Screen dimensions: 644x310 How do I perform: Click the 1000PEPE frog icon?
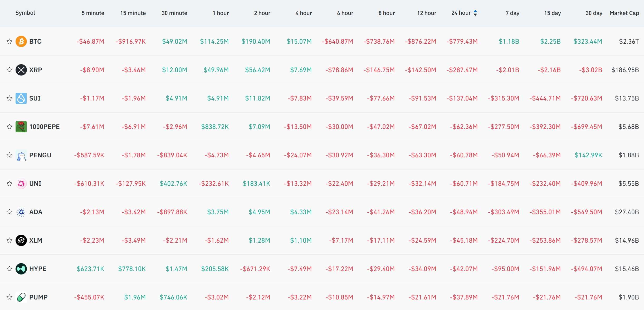pyautogui.click(x=21, y=127)
